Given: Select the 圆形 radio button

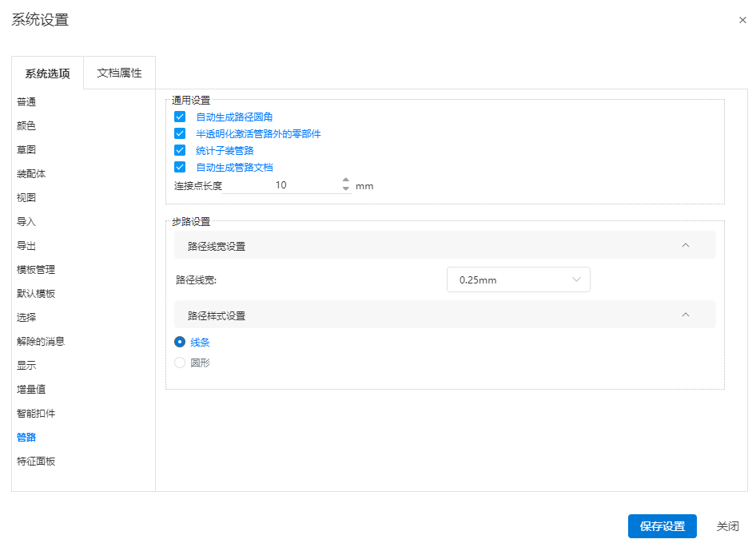Looking at the screenshot, I should click(x=180, y=363).
